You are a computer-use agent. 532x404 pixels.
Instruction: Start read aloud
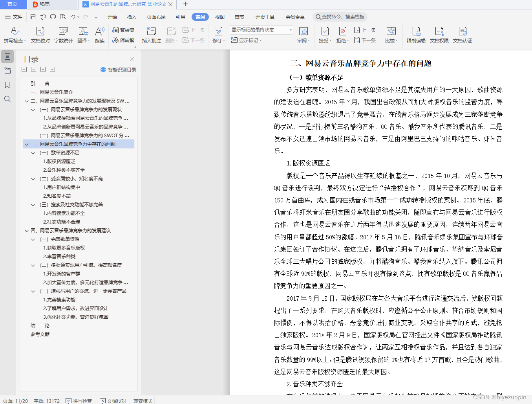coord(100,35)
